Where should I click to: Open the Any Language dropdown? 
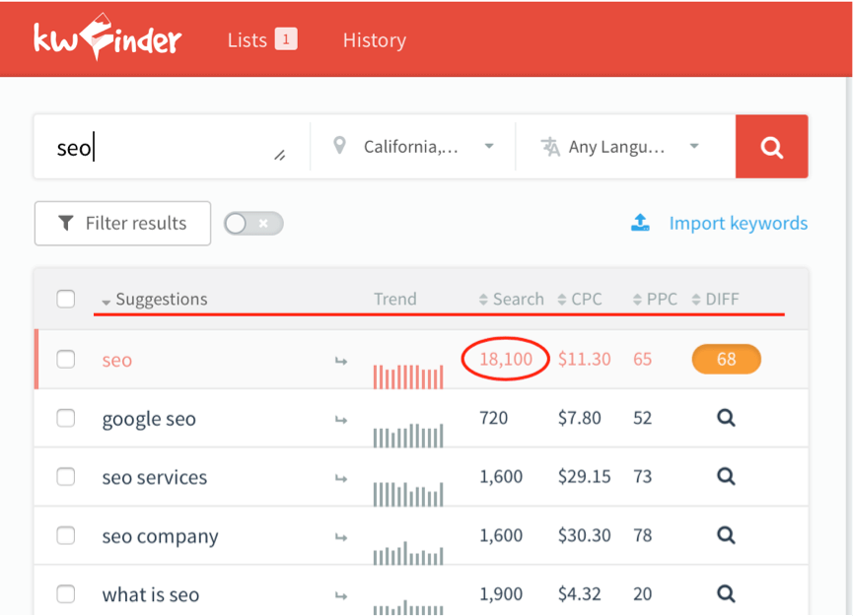click(625, 146)
